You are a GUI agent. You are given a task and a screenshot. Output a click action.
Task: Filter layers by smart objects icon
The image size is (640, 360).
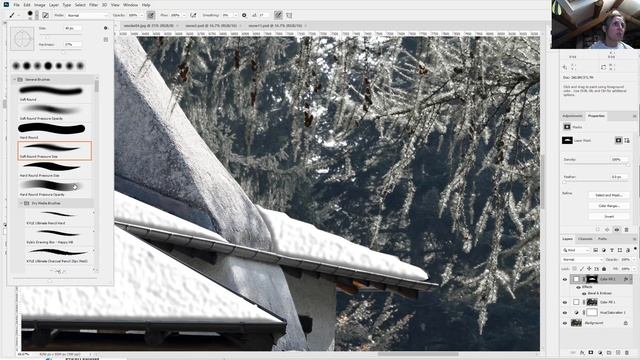pyautogui.click(x=628, y=250)
